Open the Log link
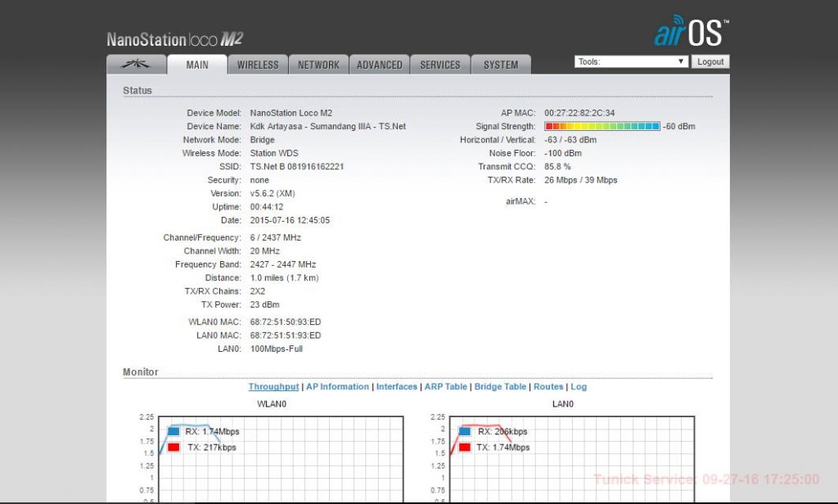 (579, 386)
